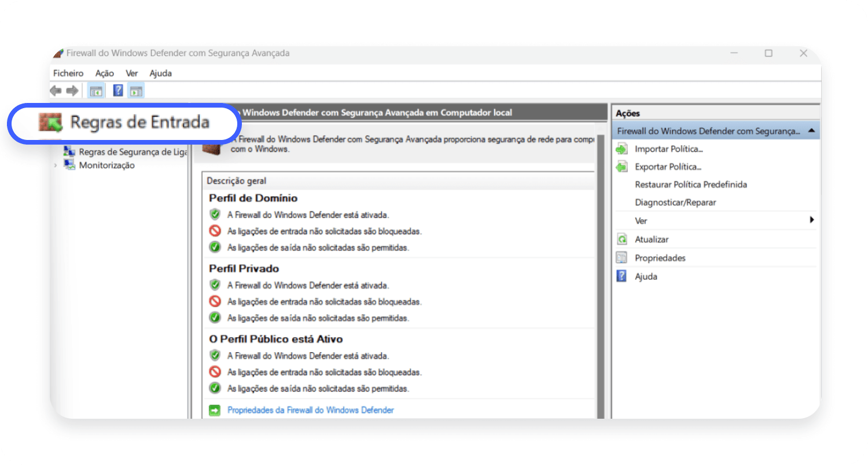
Task: Click the Regras de Segurança de Ligação icon
Action: click(69, 152)
